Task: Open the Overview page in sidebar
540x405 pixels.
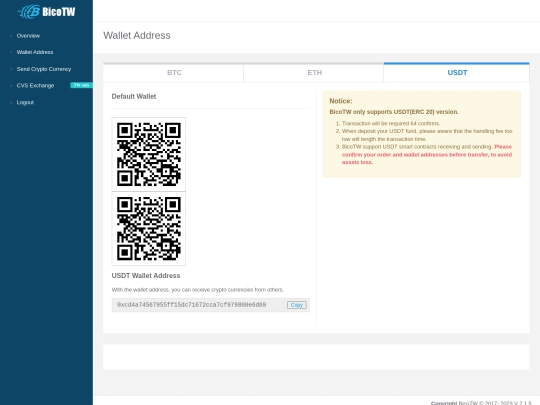Action: (28, 36)
